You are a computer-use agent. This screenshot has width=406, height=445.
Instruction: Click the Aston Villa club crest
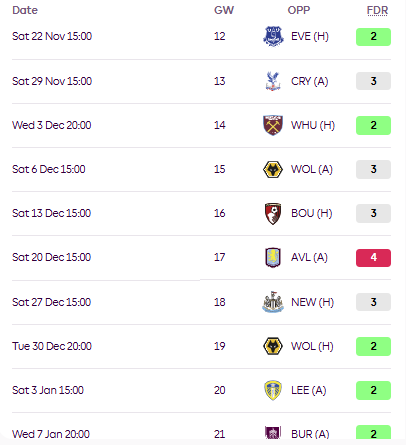point(273,258)
